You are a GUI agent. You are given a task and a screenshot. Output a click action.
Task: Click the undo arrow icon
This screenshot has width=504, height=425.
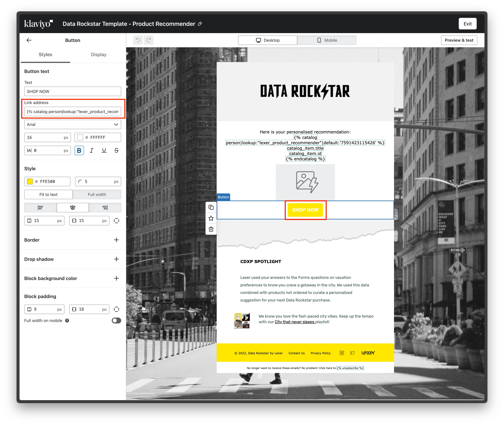pyautogui.click(x=138, y=40)
